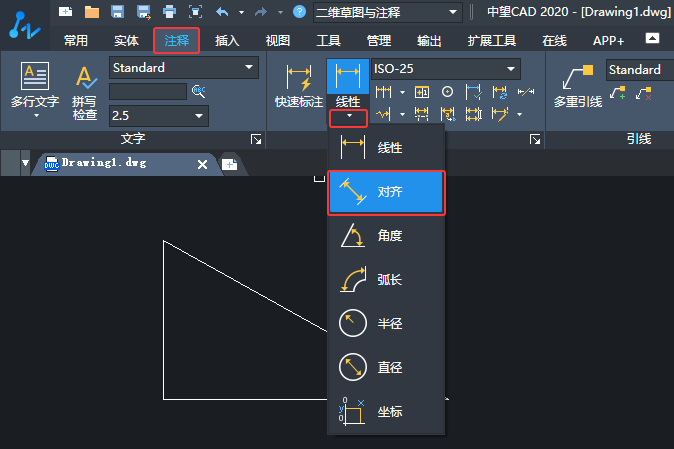Click the center mark circle icon
The image size is (674, 449).
pyautogui.click(x=447, y=92)
